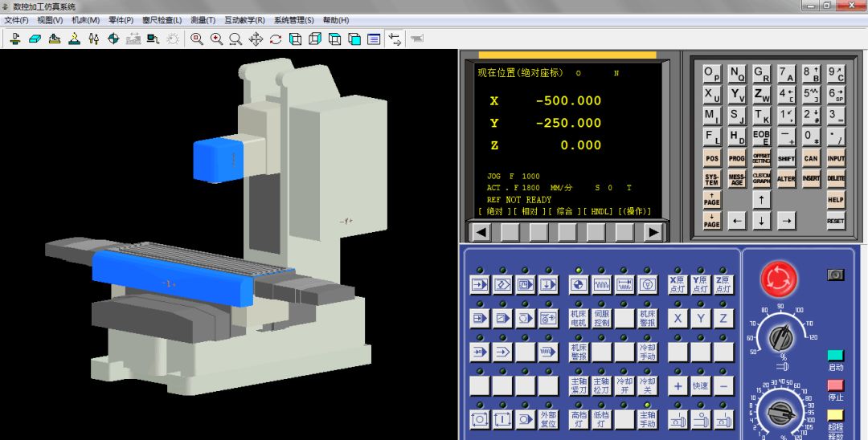Click the SHIFT key on keypad

pos(786,158)
